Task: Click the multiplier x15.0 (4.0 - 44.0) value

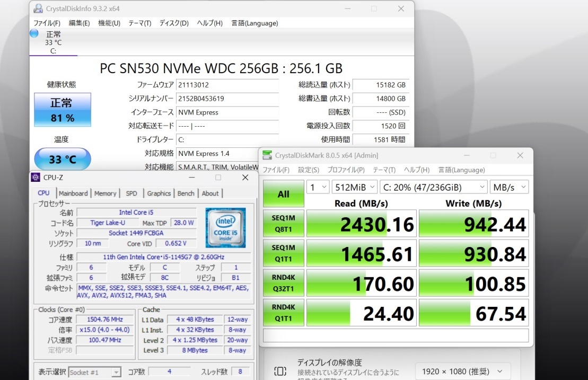Action: [105, 330]
